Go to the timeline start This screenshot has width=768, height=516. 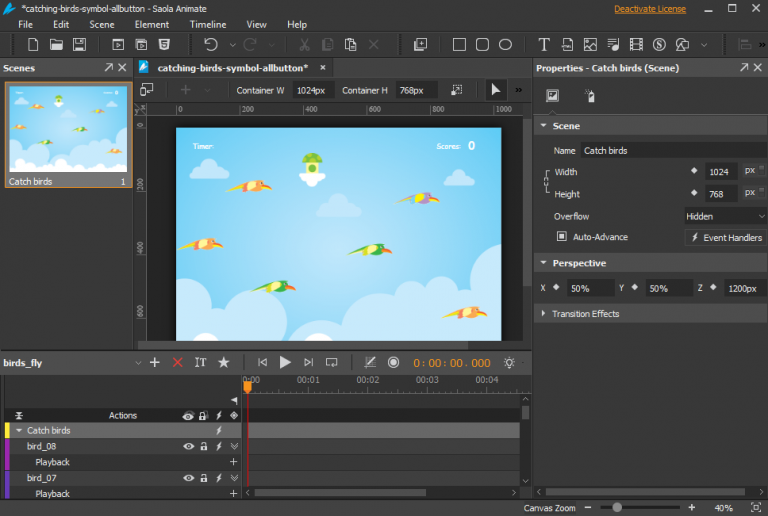(263, 362)
